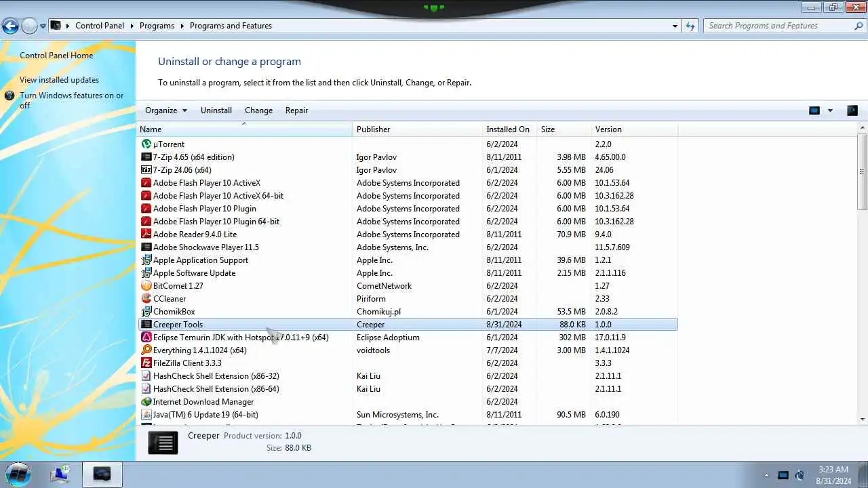Click the Uninstall toolbar button
Screen dimensions: 868x488
pos(216,110)
